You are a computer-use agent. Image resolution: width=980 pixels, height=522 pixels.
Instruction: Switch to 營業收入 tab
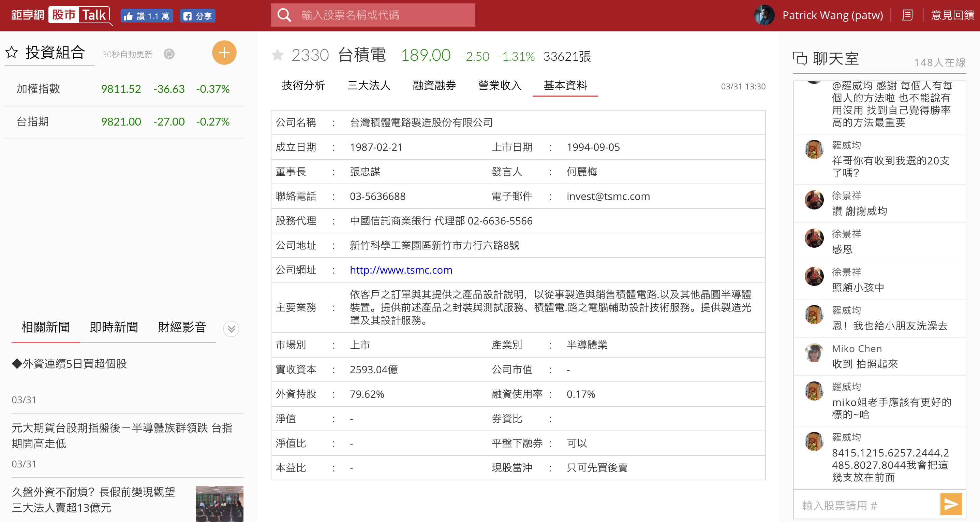tap(500, 85)
